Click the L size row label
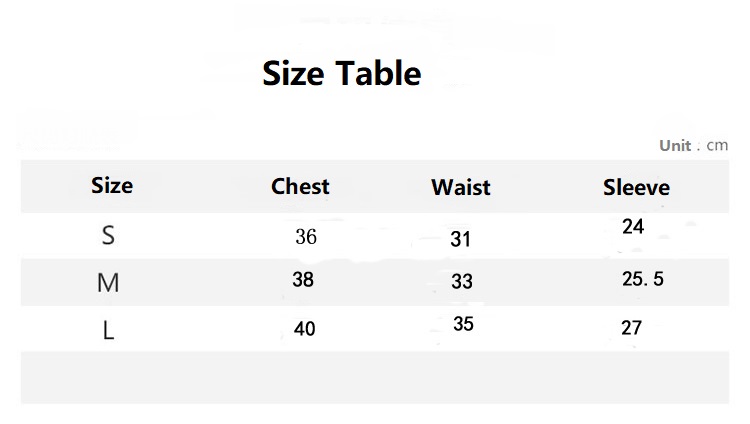 109,330
